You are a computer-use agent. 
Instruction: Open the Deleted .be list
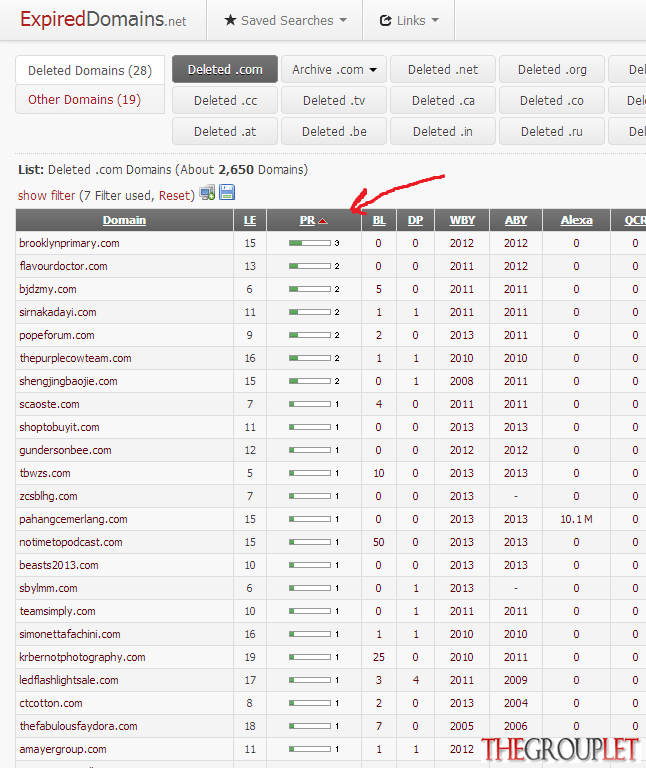tap(334, 131)
